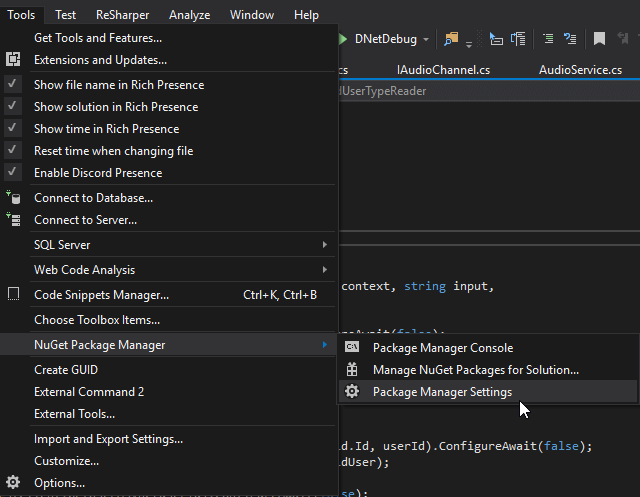The image size is (640, 497).
Task: Click the Package Manager Console icon
Action: click(x=352, y=348)
